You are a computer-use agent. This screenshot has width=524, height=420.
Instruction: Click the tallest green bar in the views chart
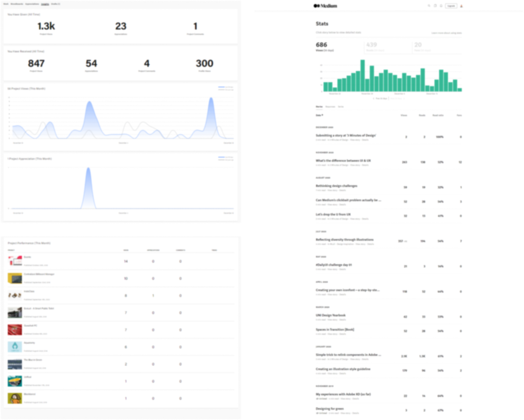tap(363, 75)
